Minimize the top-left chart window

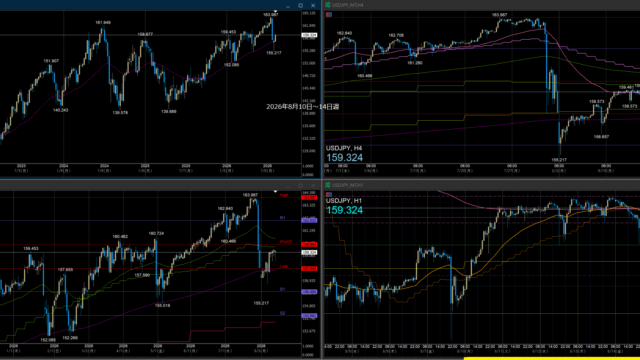click(x=288, y=6)
